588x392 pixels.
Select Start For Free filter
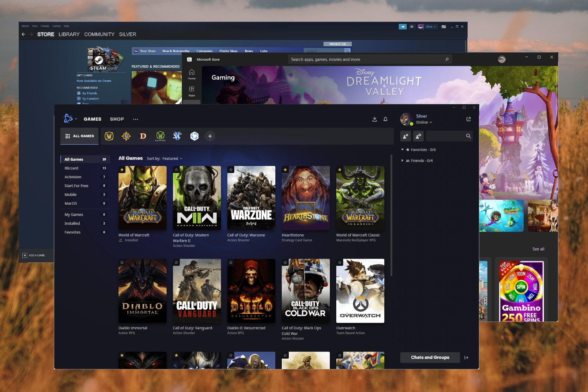point(85,186)
